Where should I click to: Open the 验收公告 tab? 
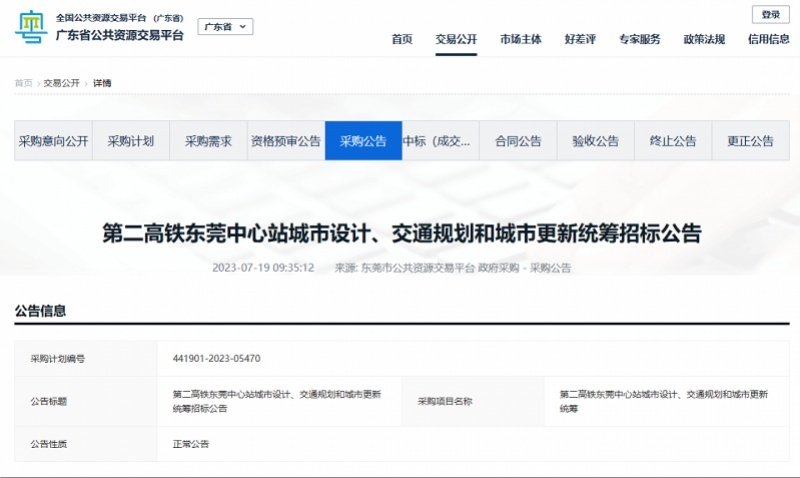tap(596, 141)
